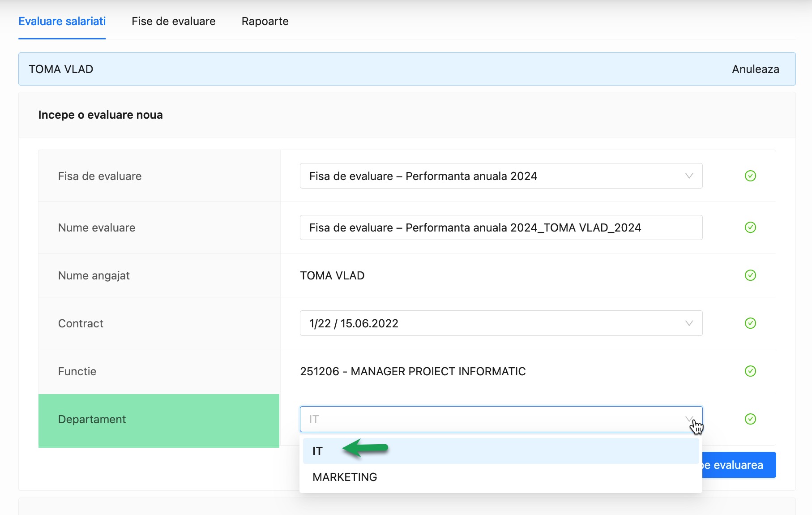Click the blue evaluarea button
The width and height of the screenshot is (812, 515).
[739, 465]
